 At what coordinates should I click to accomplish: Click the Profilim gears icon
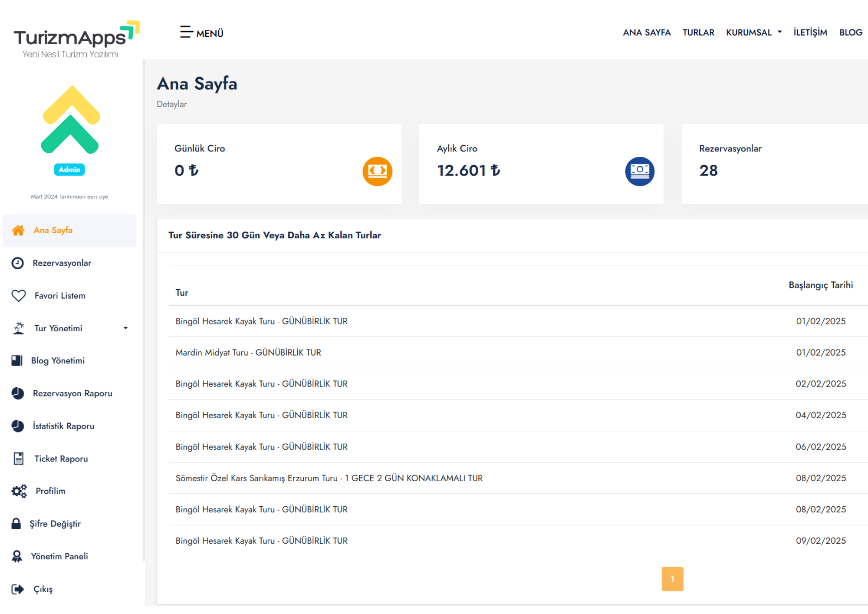pyautogui.click(x=19, y=491)
